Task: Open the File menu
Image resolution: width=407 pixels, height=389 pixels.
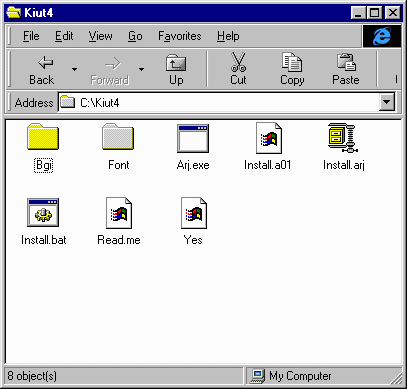Action: pyautogui.click(x=31, y=36)
